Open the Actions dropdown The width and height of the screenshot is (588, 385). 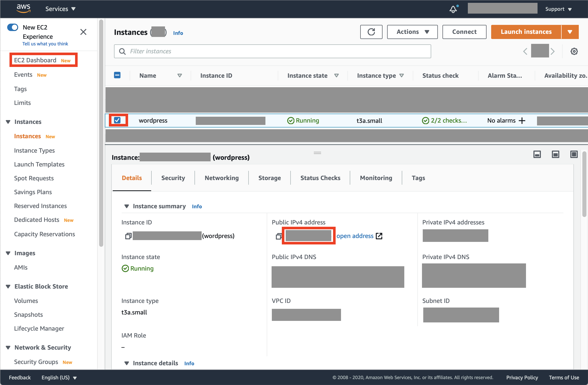[412, 32]
